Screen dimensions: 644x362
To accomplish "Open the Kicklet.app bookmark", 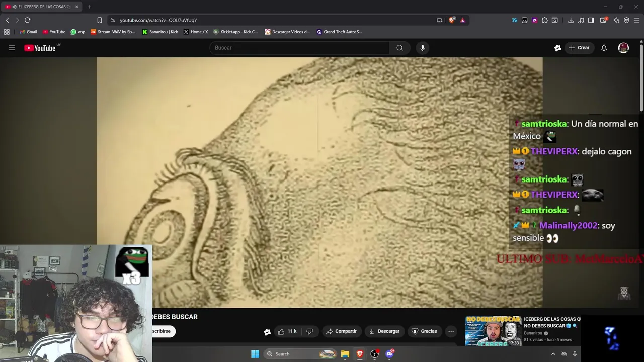I will click(x=235, y=32).
